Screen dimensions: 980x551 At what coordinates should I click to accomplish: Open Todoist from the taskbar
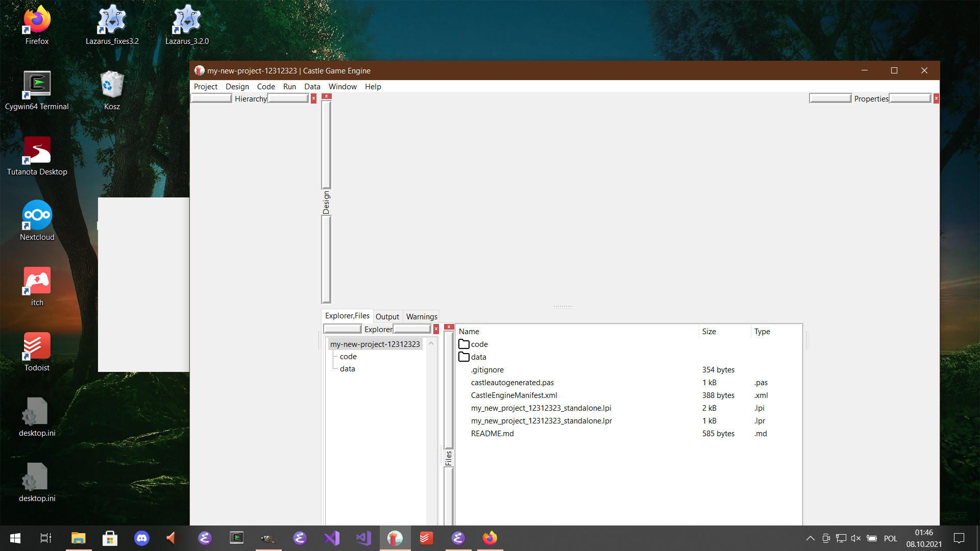point(426,538)
